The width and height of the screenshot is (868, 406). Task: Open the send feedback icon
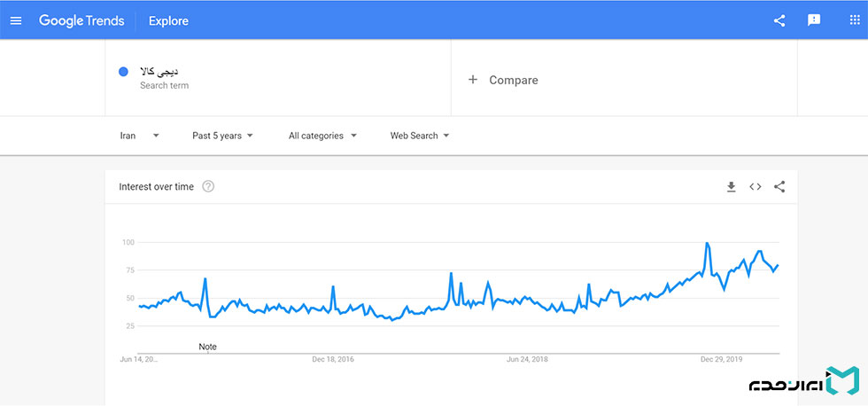(814, 20)
